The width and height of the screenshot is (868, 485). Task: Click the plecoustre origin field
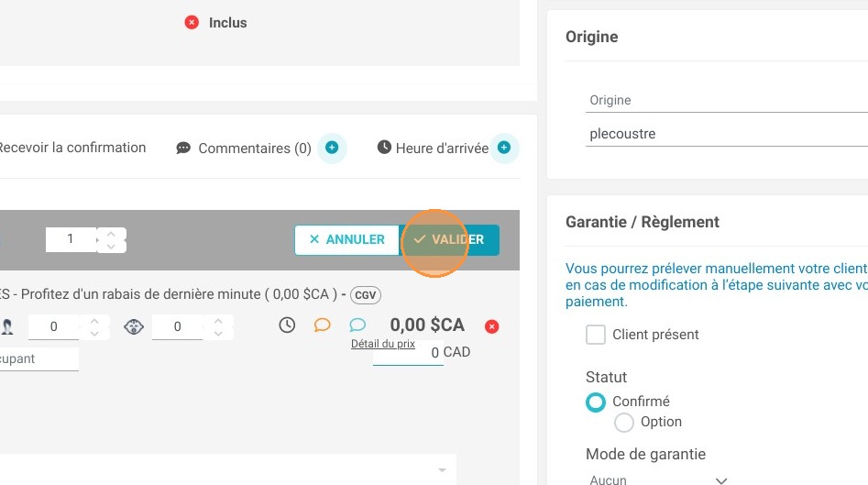click(726, 134)
